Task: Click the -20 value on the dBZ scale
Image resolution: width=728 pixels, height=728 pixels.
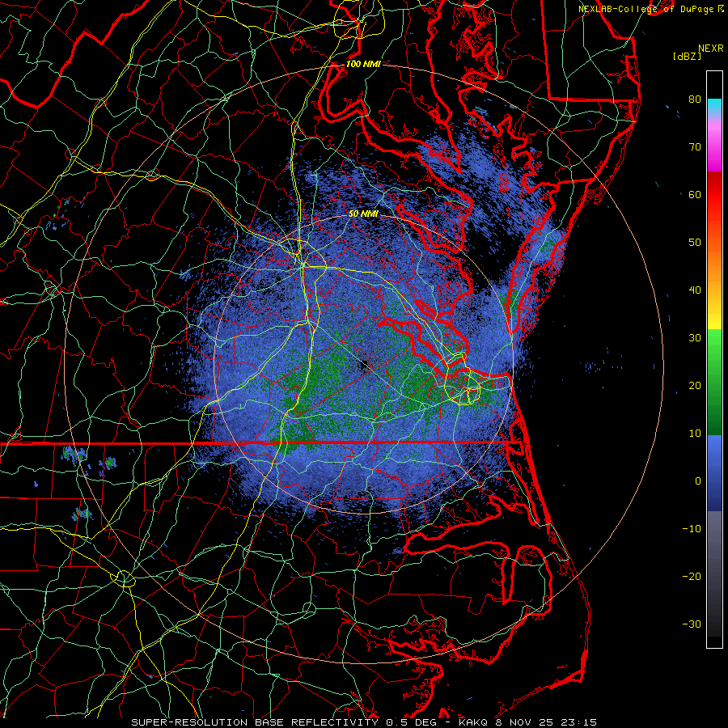Action: click(x=692, y=576)
